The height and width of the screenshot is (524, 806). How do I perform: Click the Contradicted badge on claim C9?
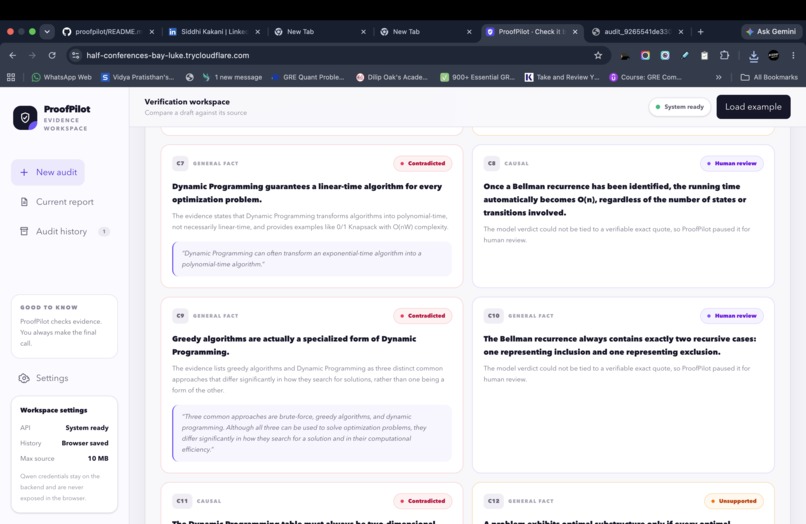[x=423, y=316]
